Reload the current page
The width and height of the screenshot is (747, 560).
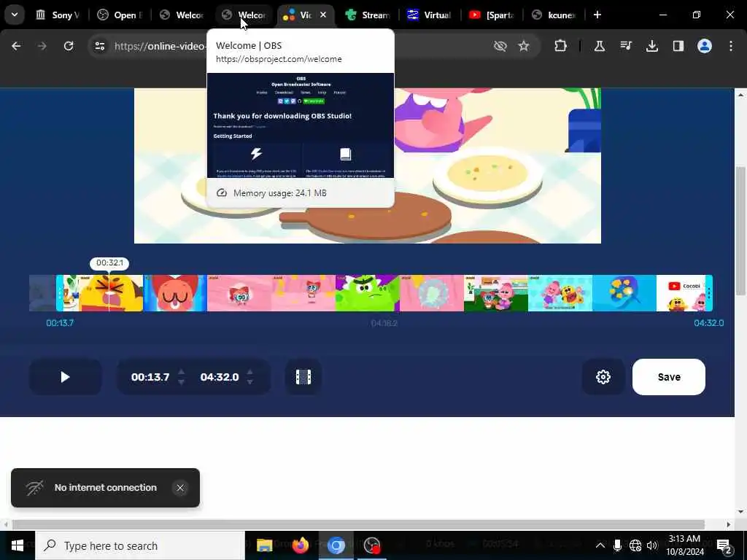(x=69, y=46)
